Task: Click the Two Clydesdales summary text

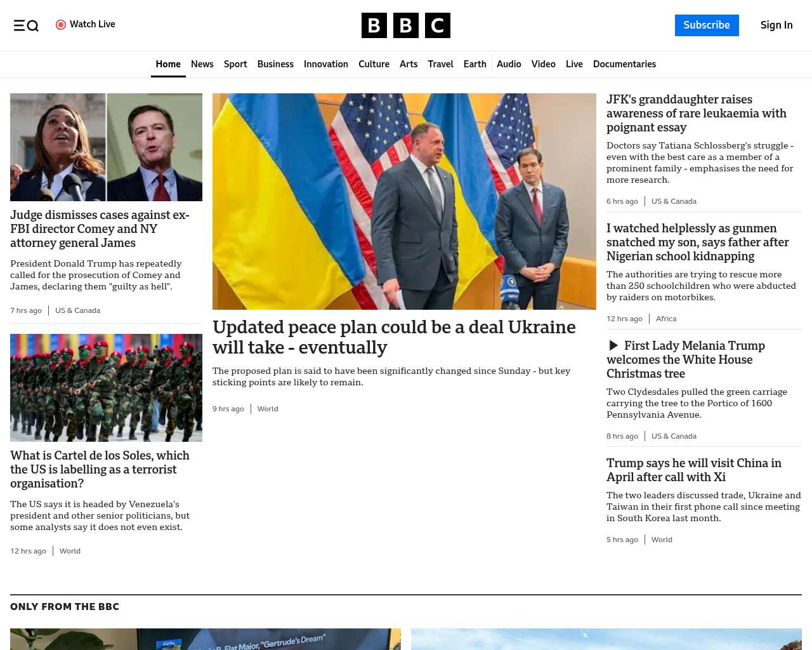Action: click(x=697, y=403)
